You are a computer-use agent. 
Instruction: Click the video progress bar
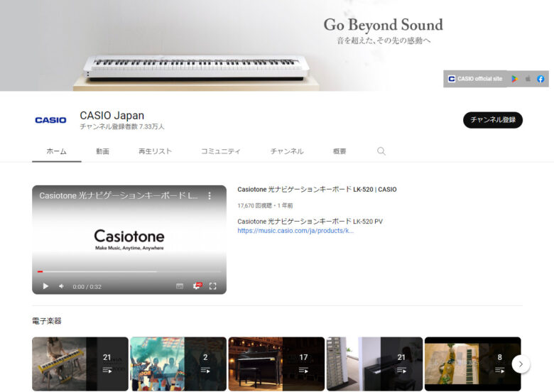[x=129, y=271]
